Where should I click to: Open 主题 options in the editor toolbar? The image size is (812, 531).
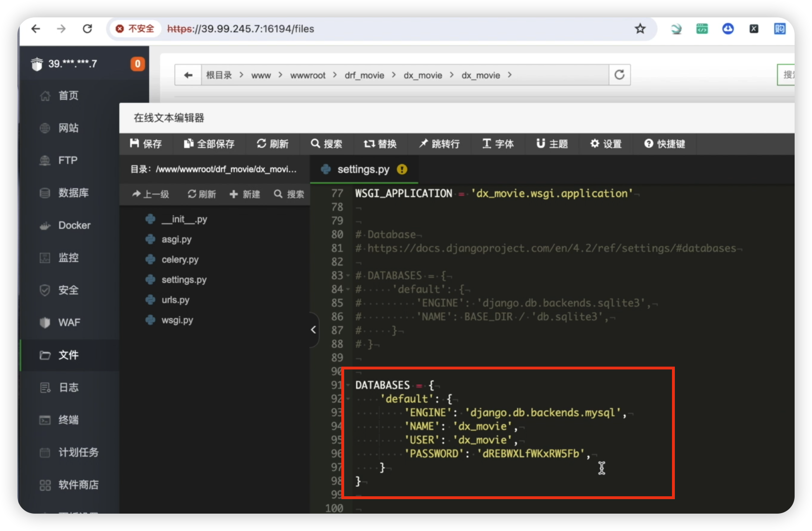(552, 144)
